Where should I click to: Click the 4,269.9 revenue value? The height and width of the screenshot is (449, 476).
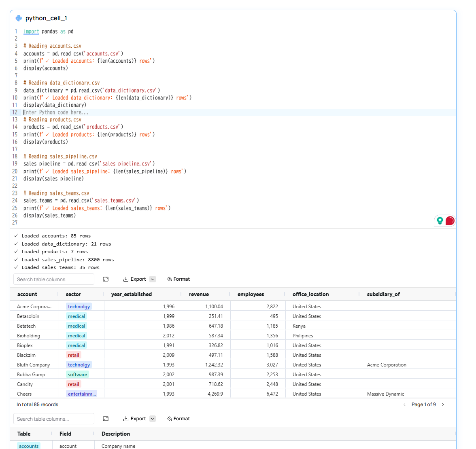(215, 394)
